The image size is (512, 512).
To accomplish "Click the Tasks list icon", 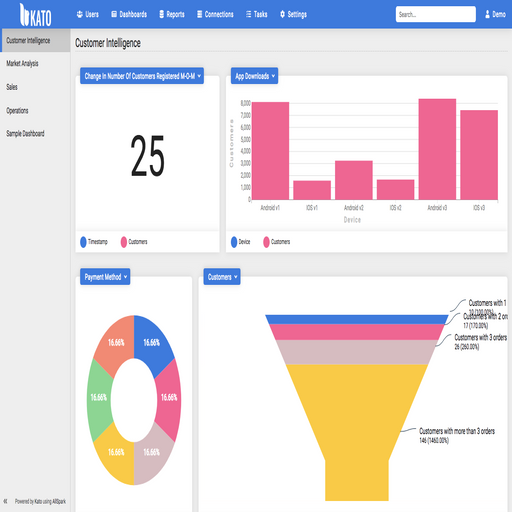I will click(x=249, y=14).
